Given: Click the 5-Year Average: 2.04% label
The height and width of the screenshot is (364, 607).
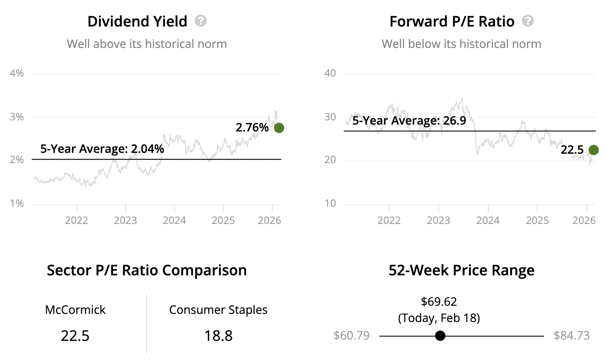Looking at the screenshot, I should pyautogui.click(x=102, y=149).
